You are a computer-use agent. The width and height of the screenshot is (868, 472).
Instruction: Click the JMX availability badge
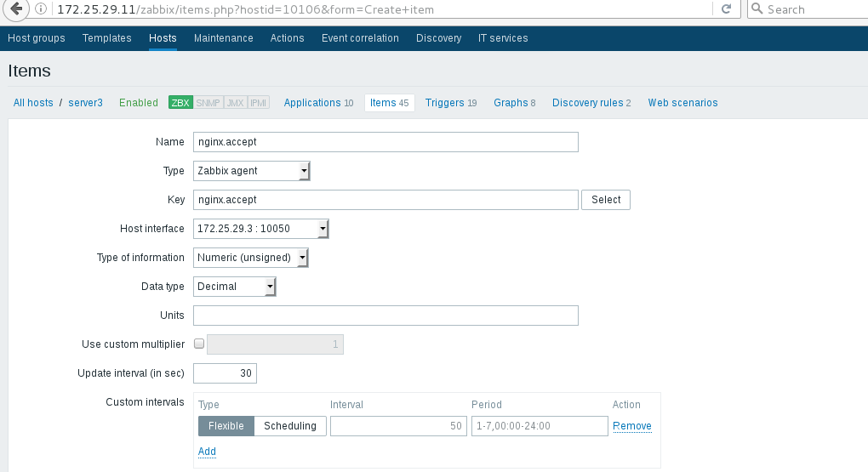(x=235, y=102)
